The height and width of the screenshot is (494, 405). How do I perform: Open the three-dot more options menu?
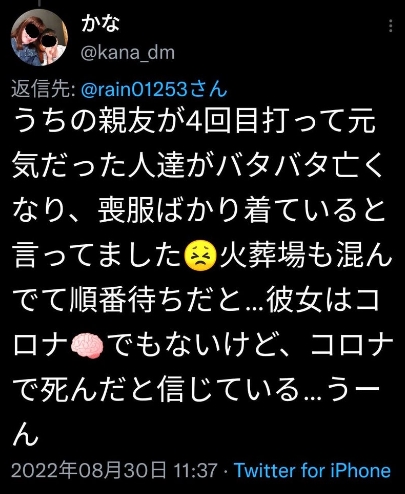click(390, 26)
